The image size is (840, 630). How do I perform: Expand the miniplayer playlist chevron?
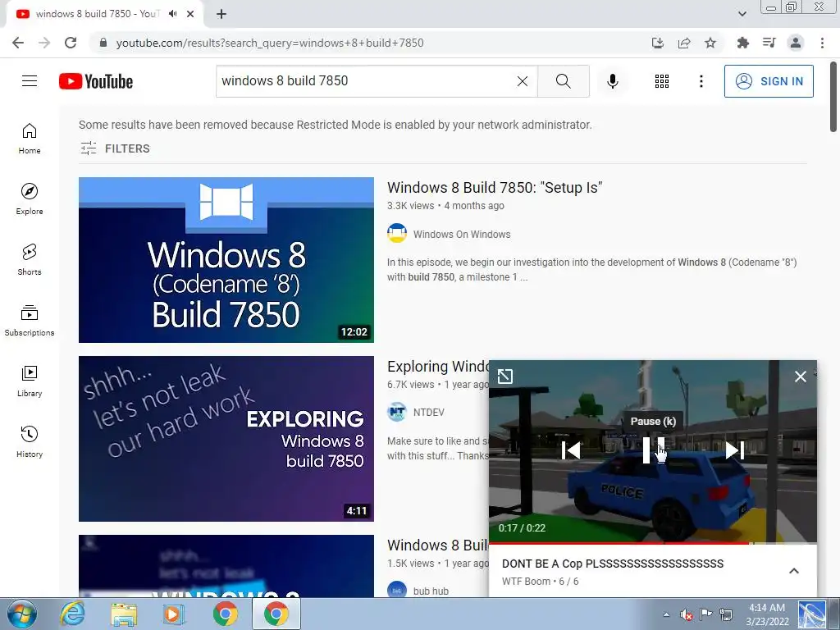(x=794, y=571)
